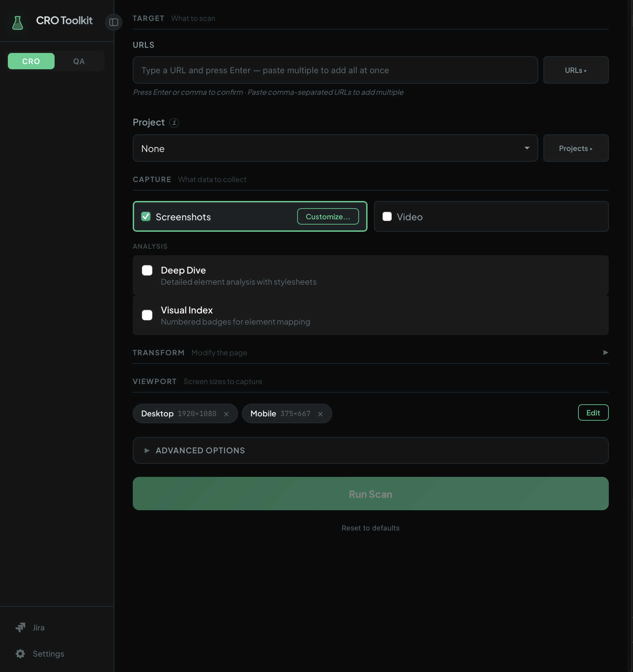Click Reset to defaults
This screenshot has width=633, height=672.
coord(370,528)
